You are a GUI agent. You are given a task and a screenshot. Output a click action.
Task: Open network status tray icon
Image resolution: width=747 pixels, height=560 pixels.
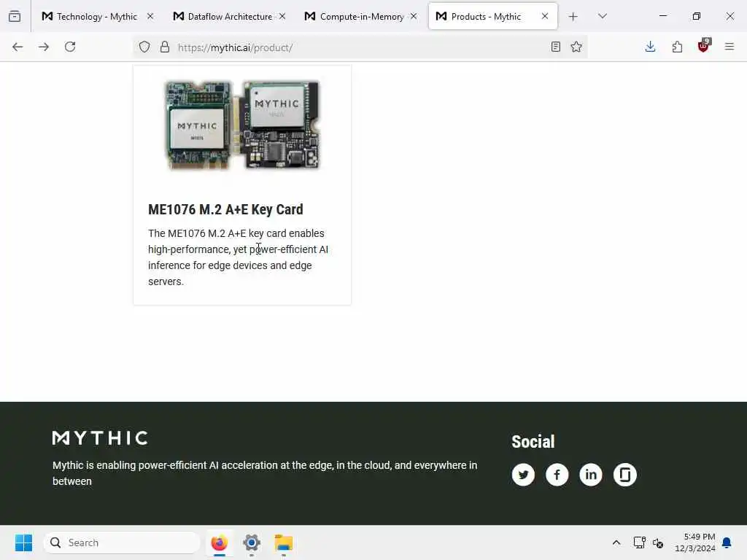pyautogui.click(x=639, y=542)
